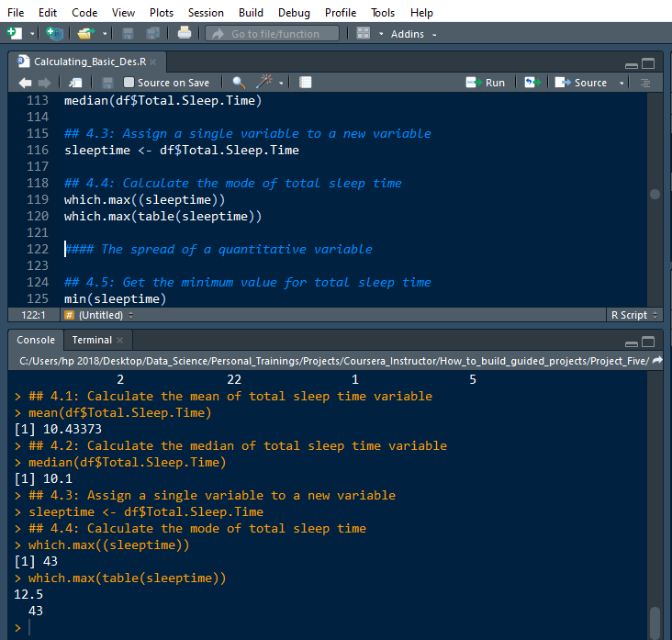Click the Print icon in toolbar
The height and width of the screenshot is (640, 672).
point(185,33)
